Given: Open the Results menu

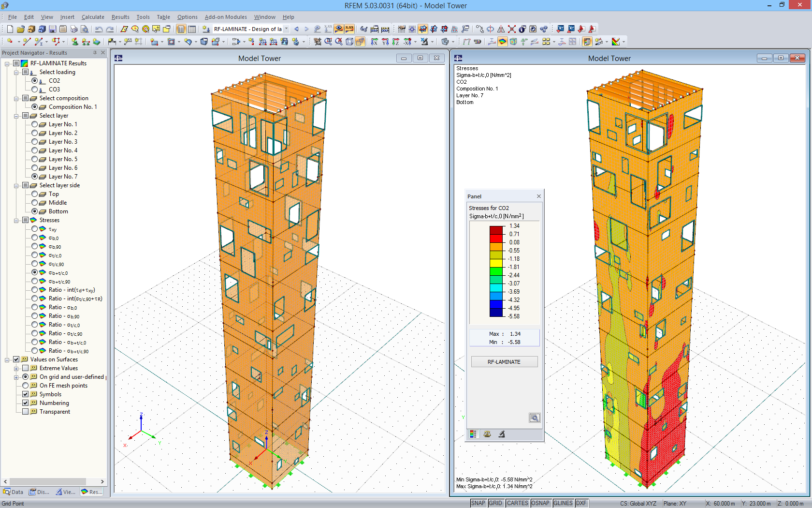Looking at the screenshot, I should [x=120, y=17].
